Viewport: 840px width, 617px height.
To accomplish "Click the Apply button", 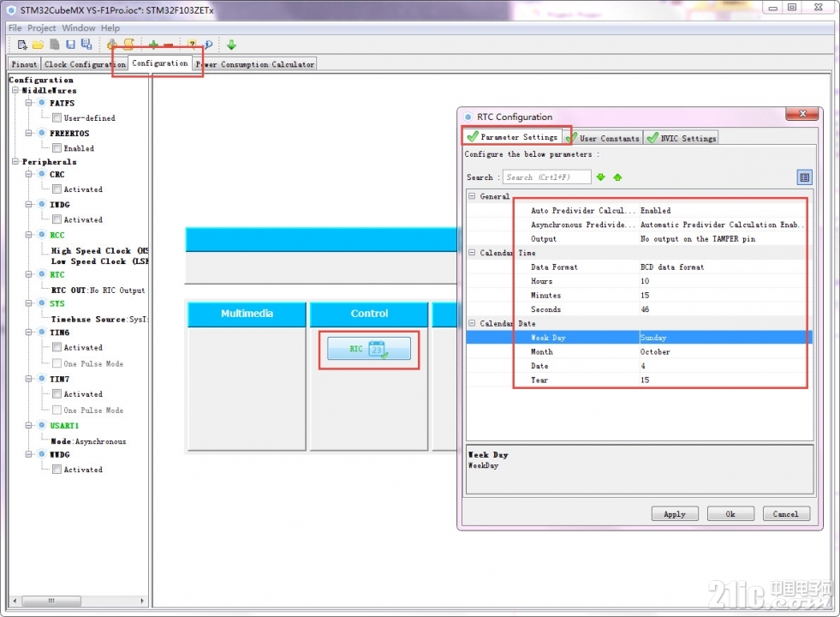I will click(x=675, y=513).
